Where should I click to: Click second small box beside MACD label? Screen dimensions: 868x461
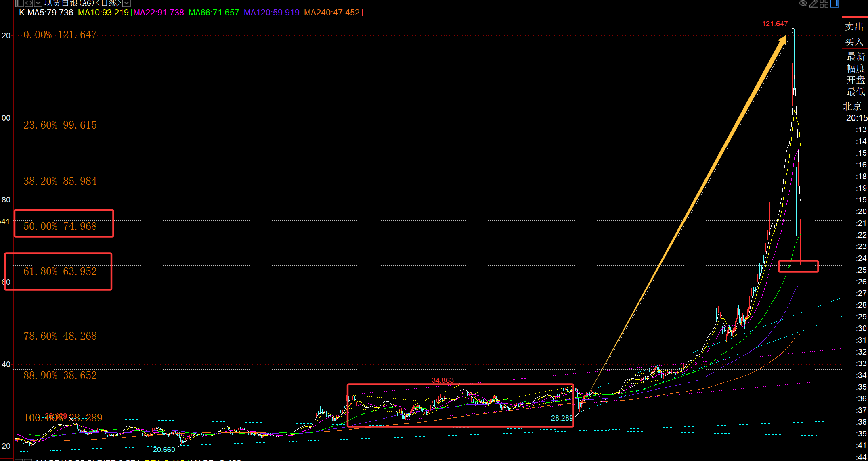[x=28, y=460]
